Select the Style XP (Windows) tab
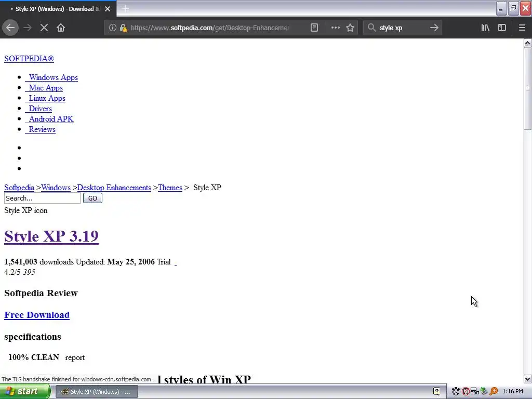Screen dimensions: 532x399 click(58, 9)
